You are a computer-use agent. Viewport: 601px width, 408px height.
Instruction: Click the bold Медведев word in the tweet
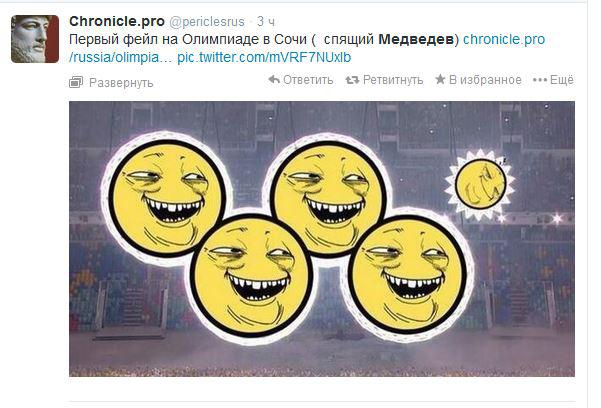[416, 39]
